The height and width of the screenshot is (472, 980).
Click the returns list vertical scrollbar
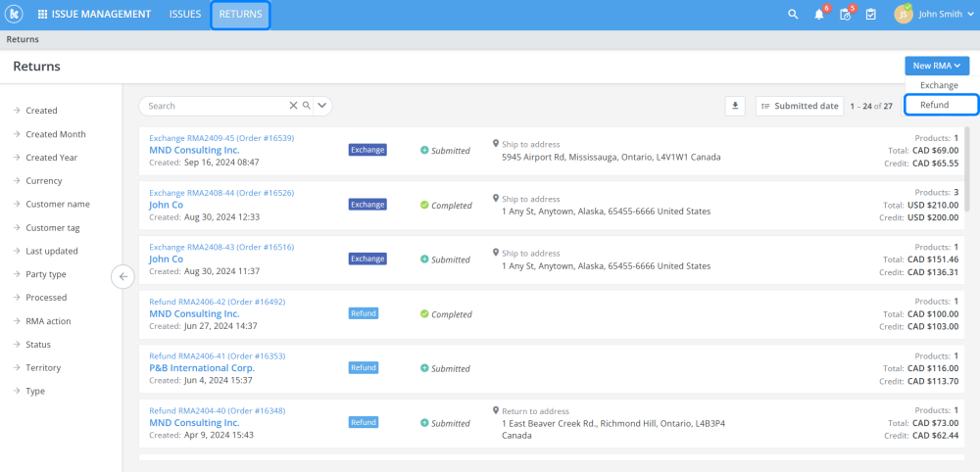pos(968,169)
